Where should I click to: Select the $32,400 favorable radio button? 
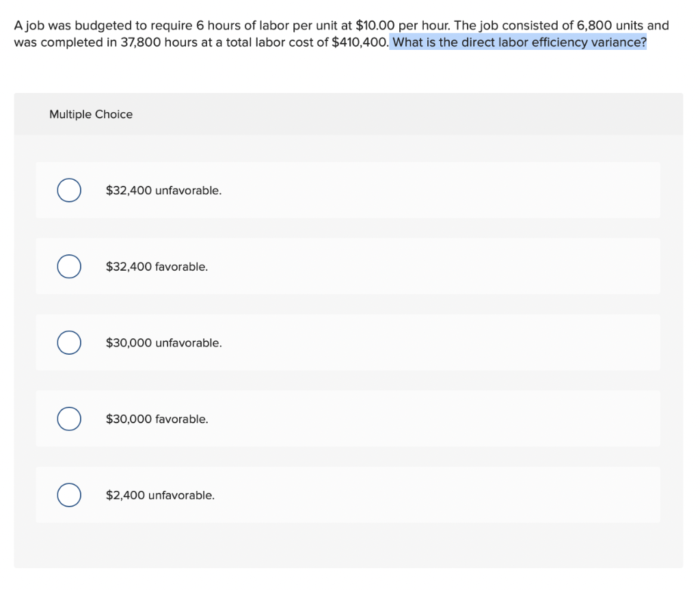coord(69,267)
